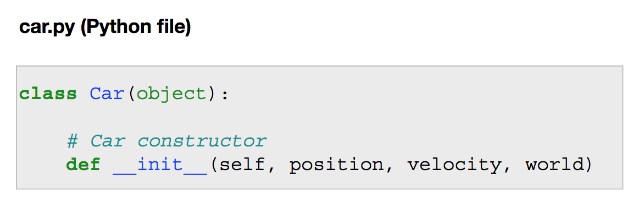Click the object base class text
Viewport: 644px width, 218px height.
[x=171, y=95]
